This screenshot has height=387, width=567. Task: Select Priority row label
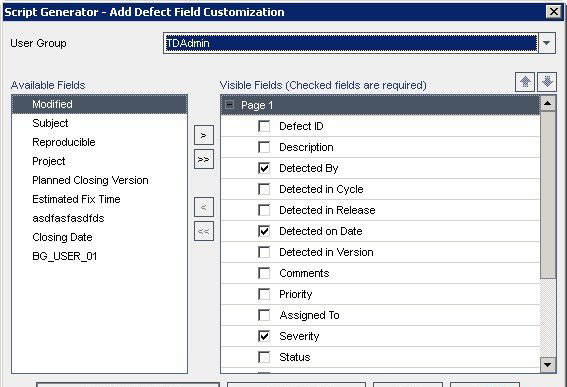(295, 294)
